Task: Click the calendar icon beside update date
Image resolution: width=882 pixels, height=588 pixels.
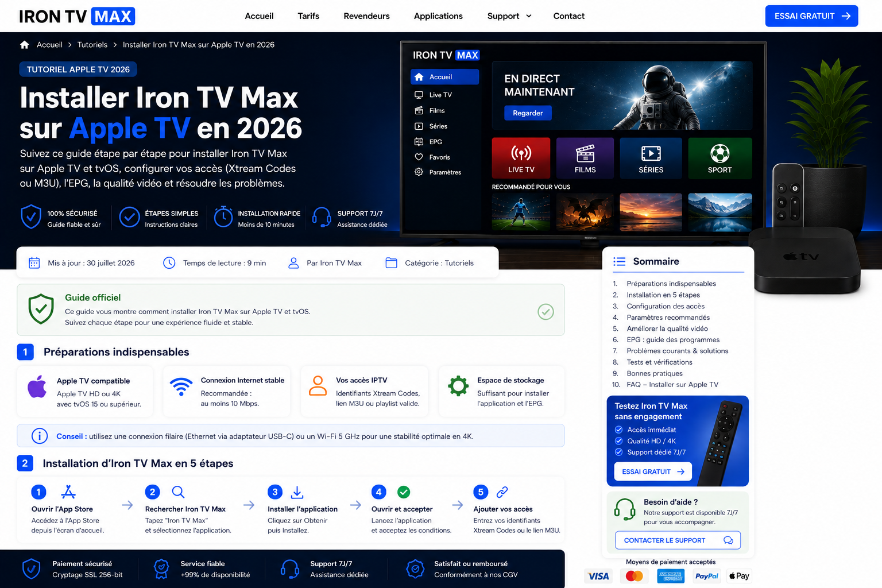Action: [34, 263]
